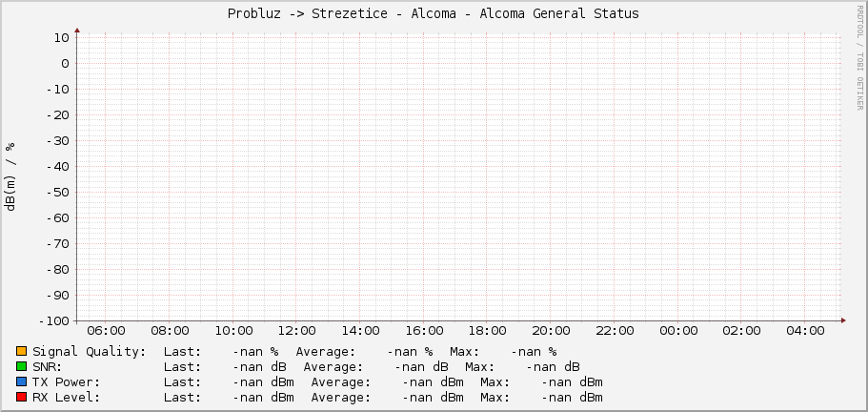868x412 pixels.
Task: Click TX Power Average '-nan dBm' value
Action: click(x=433, y=382)
